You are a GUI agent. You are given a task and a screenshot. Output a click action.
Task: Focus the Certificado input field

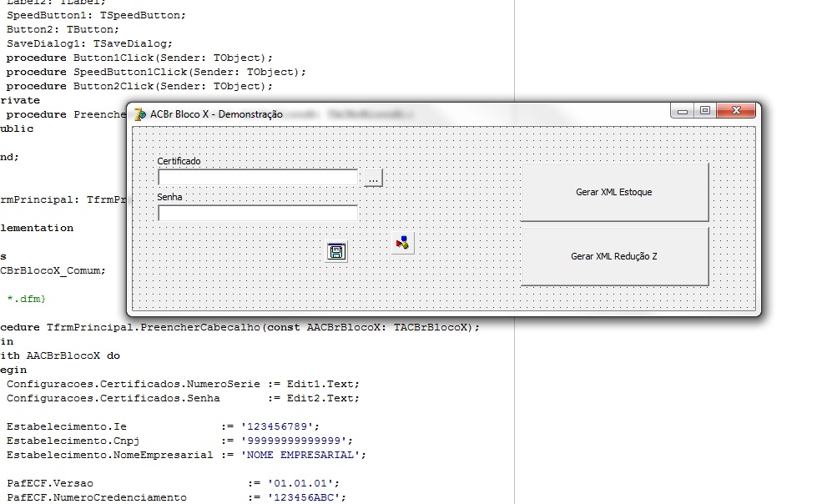coord(258,177)
